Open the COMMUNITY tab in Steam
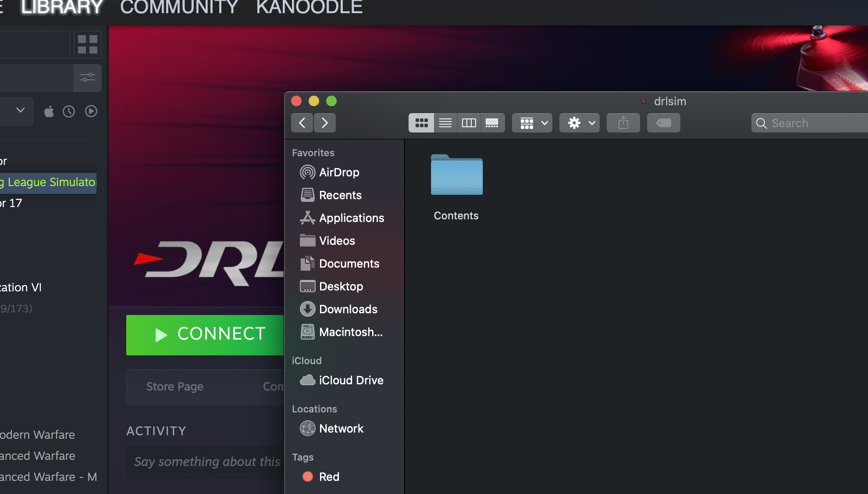868x494 pixels. (179, 7)
